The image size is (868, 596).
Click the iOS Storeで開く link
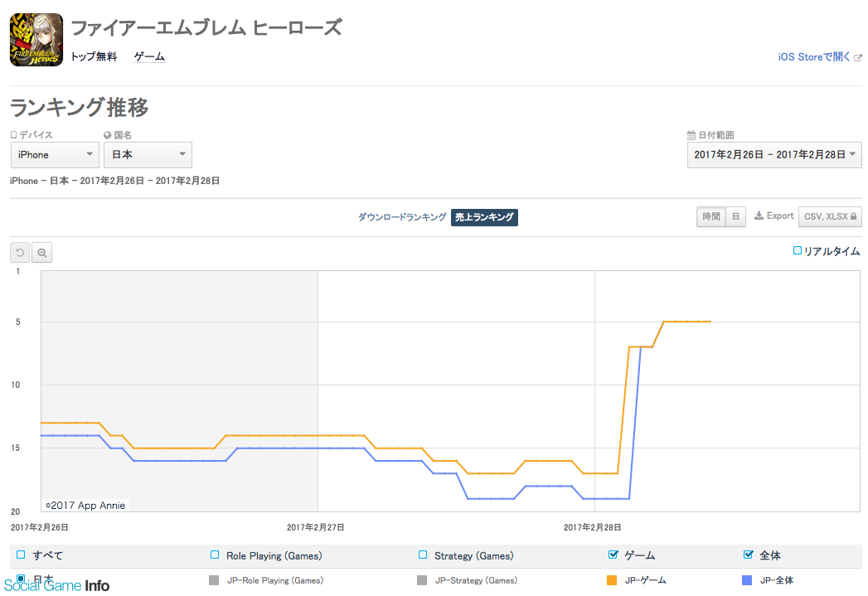(x=814, y=57)
